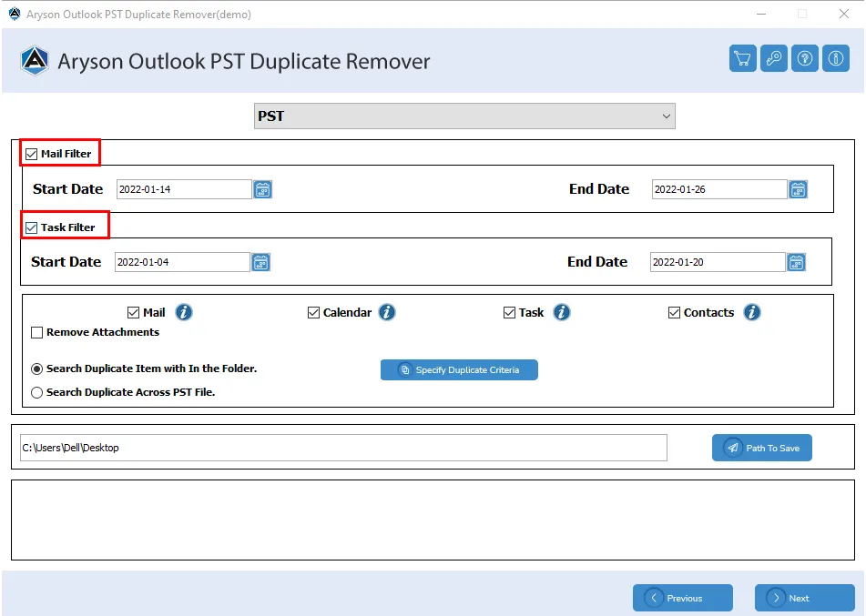Screen dimensions: 866x616
Task: Open calendar picker for Mail Filter End Date
Action: pyautogui.click(x=798, y=189)
